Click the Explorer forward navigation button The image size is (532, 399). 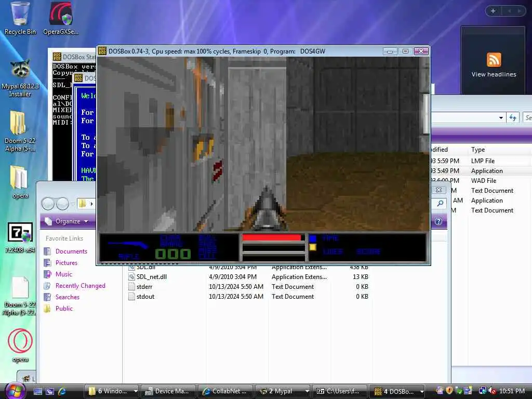coord(62,204)
